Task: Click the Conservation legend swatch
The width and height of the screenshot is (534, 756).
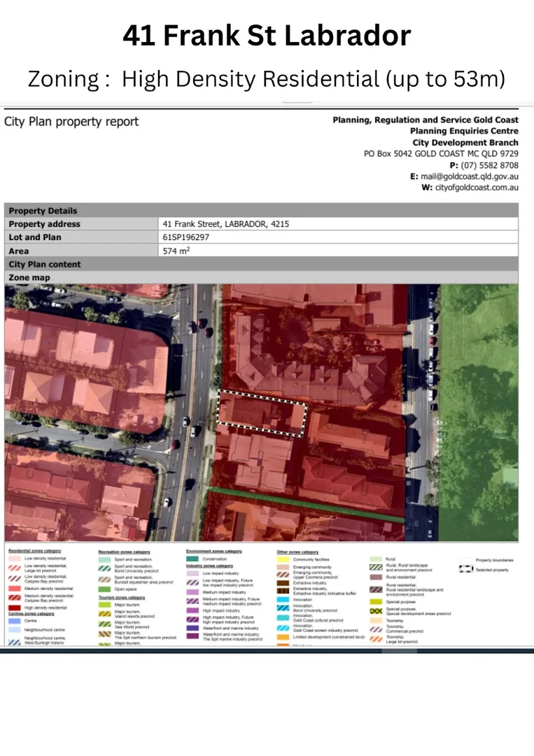Action: point(192,559)
